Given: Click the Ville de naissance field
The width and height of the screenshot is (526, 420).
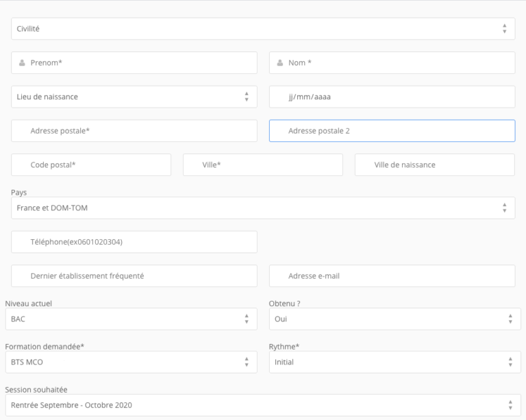Looking at the screenshot, I should click(x=435, y=164).
